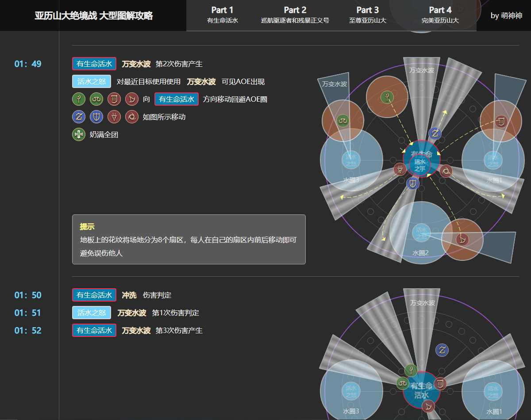Viewport: 531px width, 420px height.
Task: Click the red harp icon in the 01:52 diagram
Action: 428,406
